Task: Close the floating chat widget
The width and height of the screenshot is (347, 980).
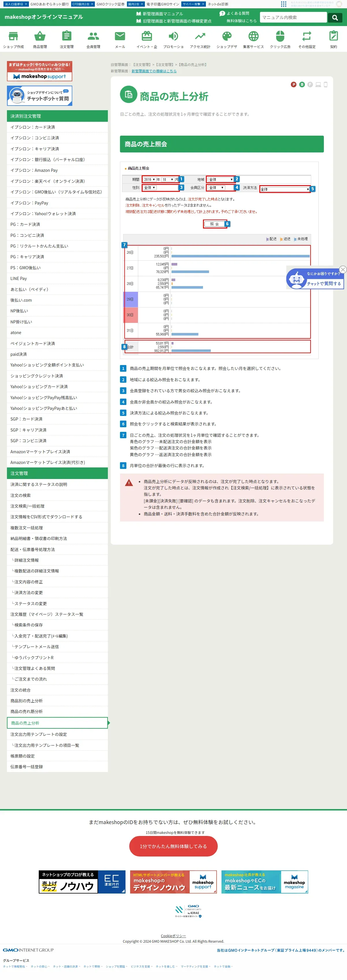Action: click(x=343, y=269)
